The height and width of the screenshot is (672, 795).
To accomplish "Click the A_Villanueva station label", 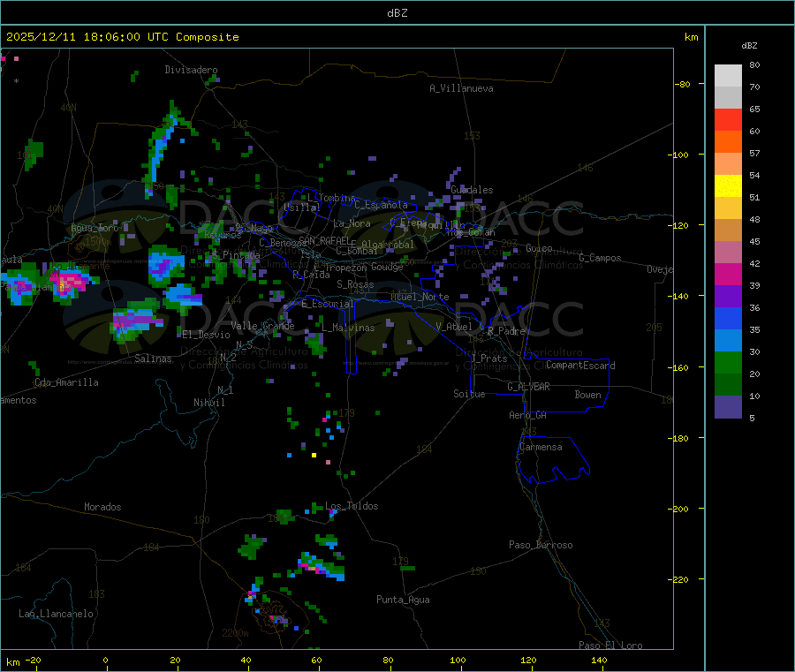I will pyautogui.click(x=461, y=88).
